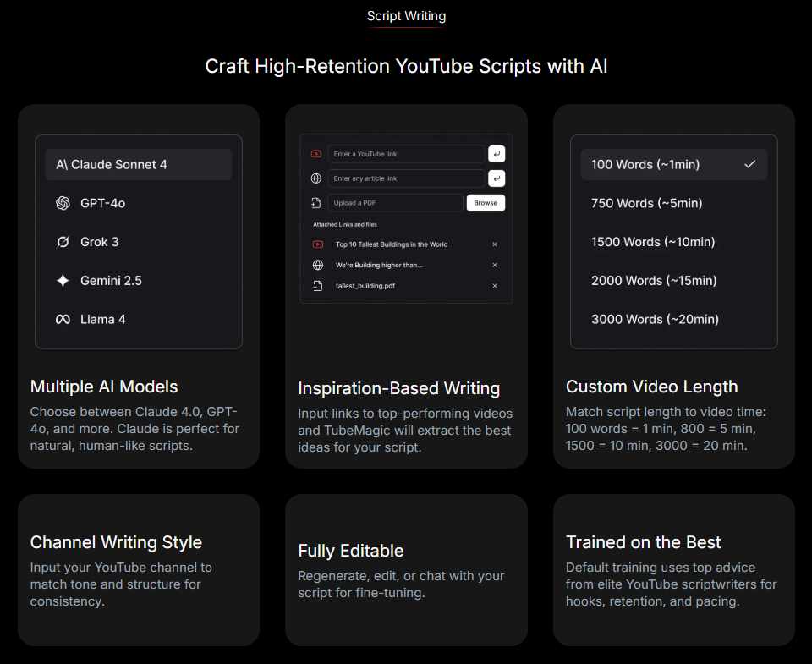Click the Inspiration-Based Writing heading
812x664 pixels.
pos(398,388)
